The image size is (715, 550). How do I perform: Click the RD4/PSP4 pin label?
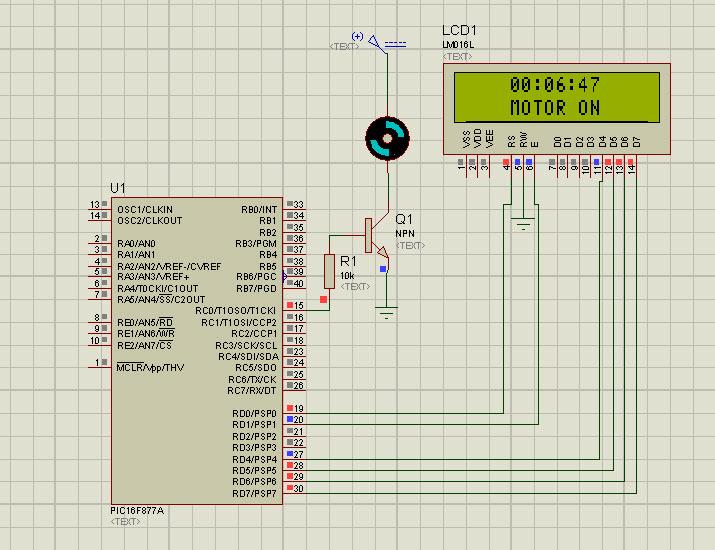point(254,460)
